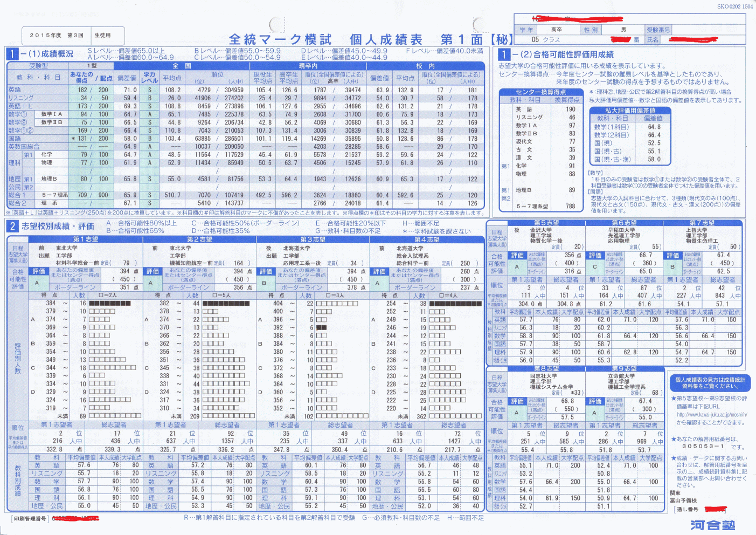Viewport: 756px width, 535px height.
Task: Select the 第5志望 column header
Action: point(546,223)
